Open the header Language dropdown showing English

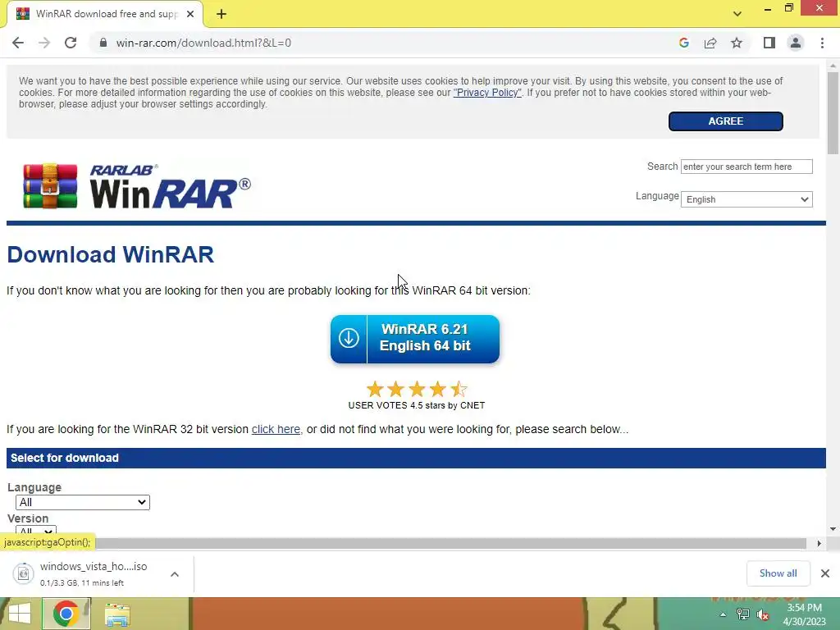tap(746, 199)
